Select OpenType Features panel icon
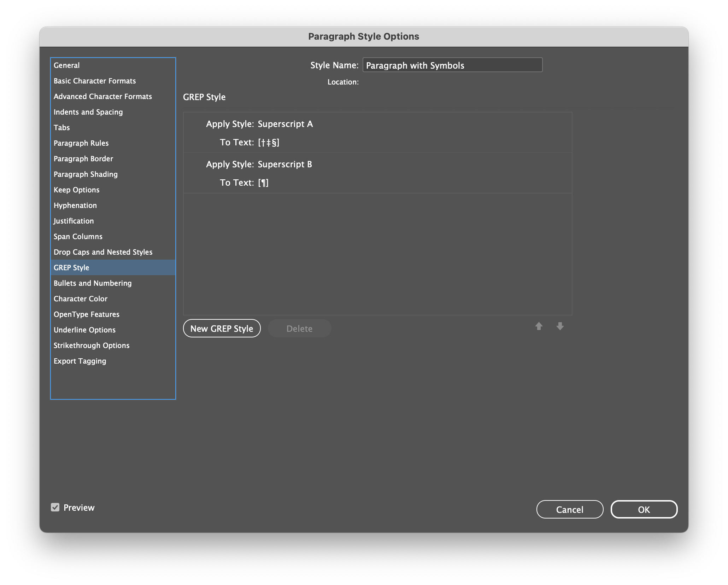 click(x=87, y=314)
